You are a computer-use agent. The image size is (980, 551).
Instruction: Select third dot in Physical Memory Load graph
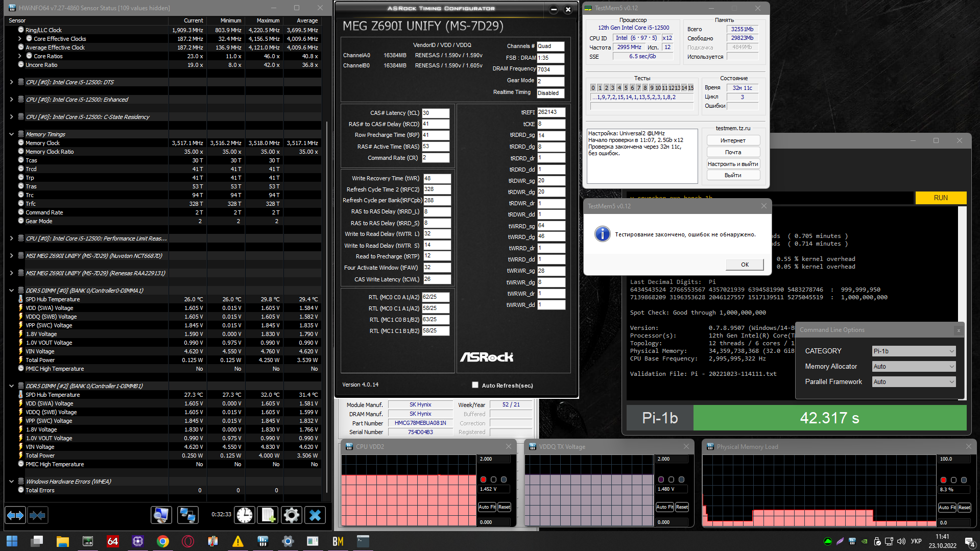pyautogui.click(x=964, y=480)
